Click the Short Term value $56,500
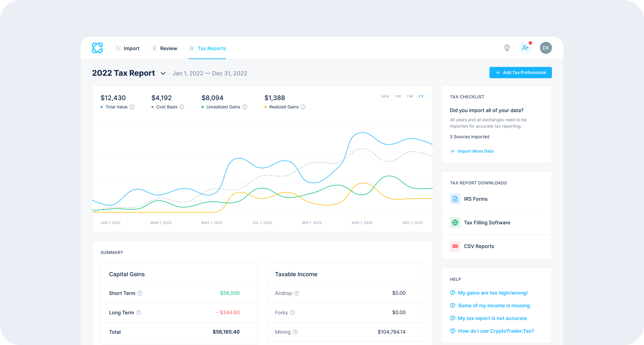The height and width of the screenshot is (345, 644). [x=230, y=293]
